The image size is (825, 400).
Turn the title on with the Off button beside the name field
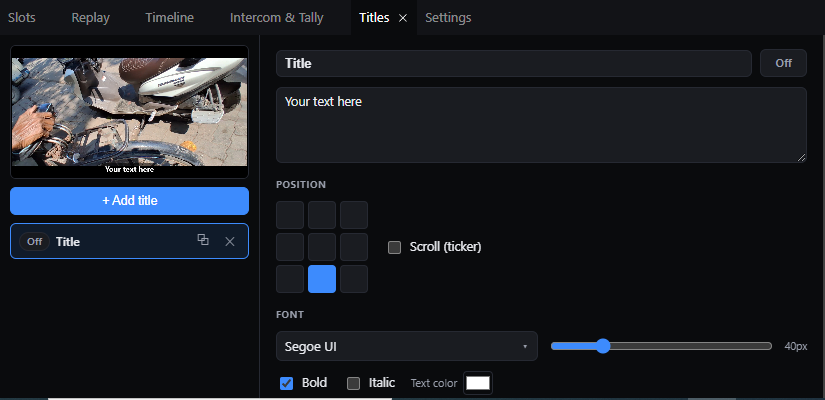[x=783, y=63]
